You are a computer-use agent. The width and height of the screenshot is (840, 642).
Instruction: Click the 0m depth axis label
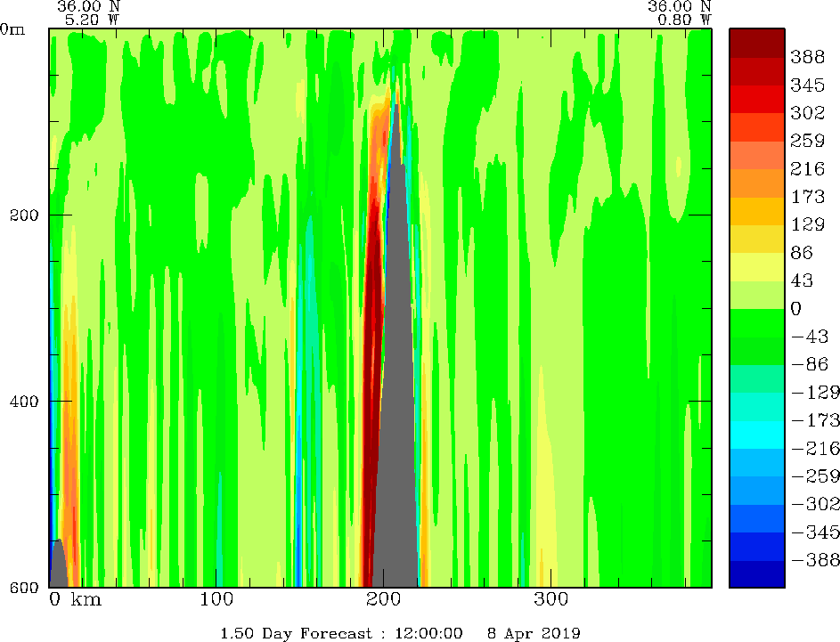[12, 28]
